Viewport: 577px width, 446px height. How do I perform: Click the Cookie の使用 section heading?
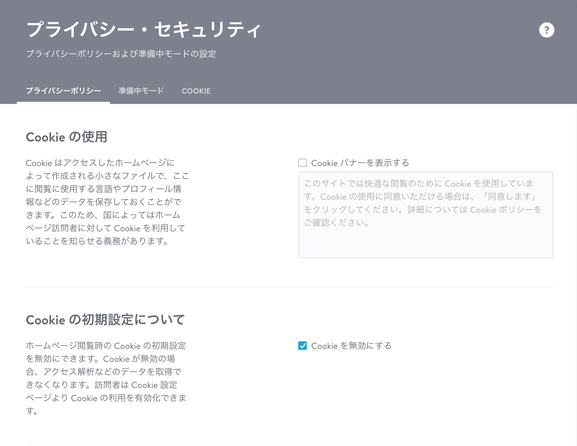67,137
